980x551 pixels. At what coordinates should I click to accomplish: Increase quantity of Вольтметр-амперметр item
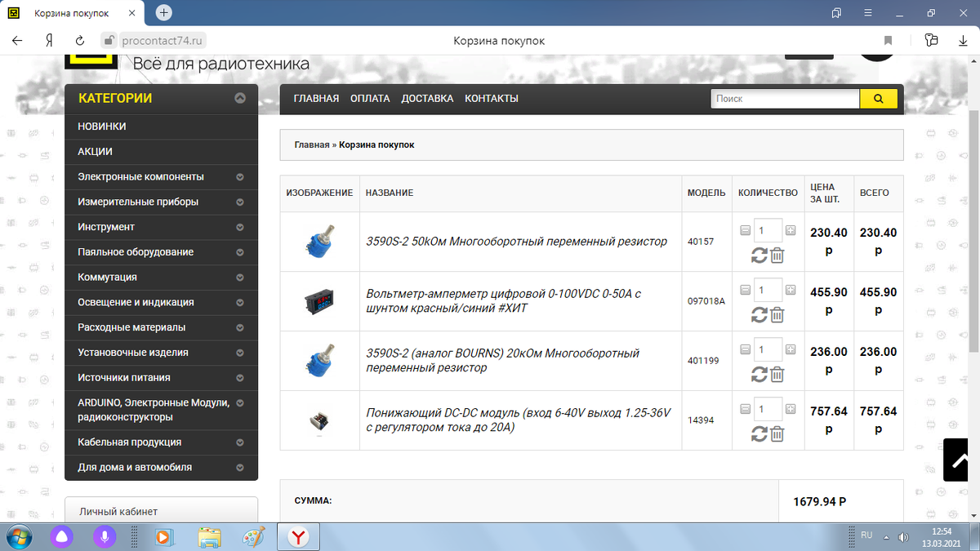pos(790,290)
